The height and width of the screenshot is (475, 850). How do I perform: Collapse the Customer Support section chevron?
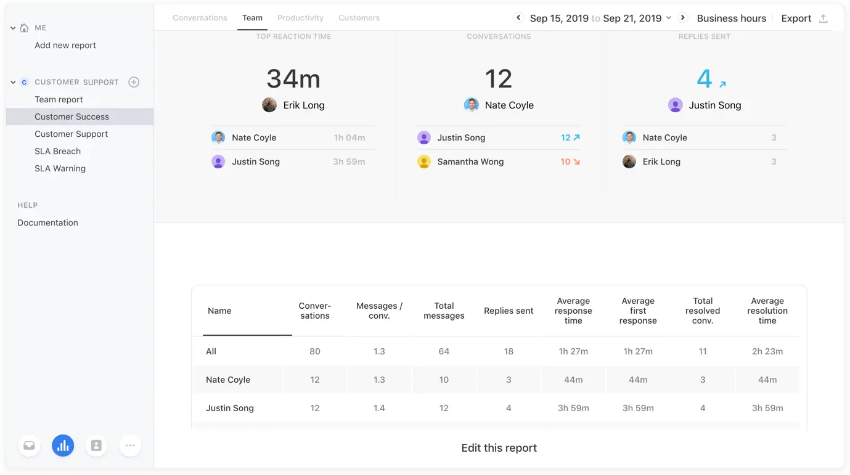(12, 82)
